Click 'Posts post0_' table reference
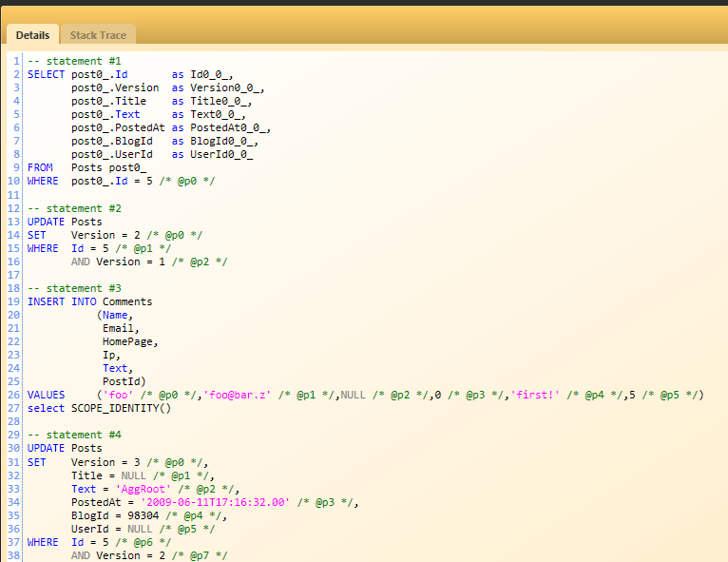728x562 pixels. click(108, 167)
